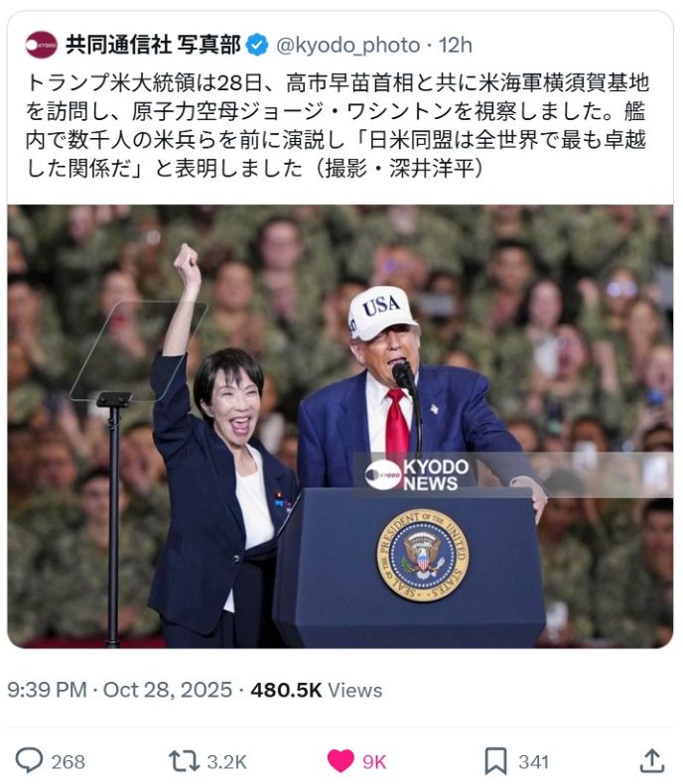This screenshot has height=784, width=683.
Task: Open the share upload arrow icon
Action: coord(652,760)
